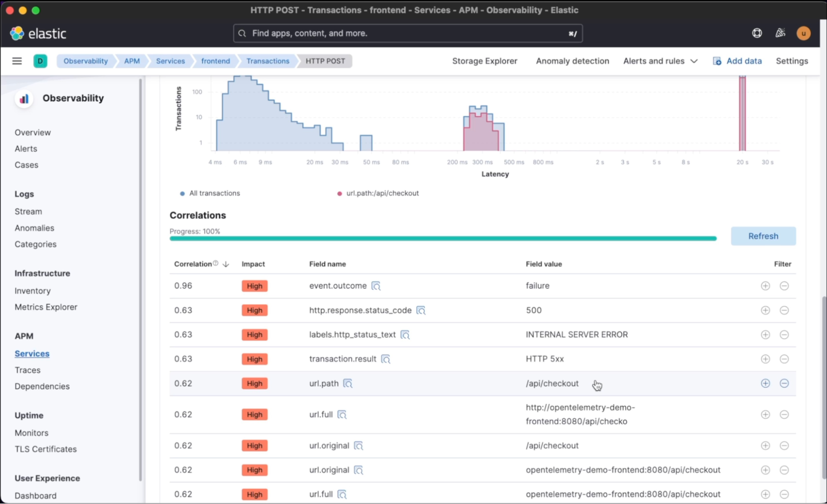Image resolution: width=827 pixels, height=504 pixels.
Task: Open APM Services link
Action: 32,354
